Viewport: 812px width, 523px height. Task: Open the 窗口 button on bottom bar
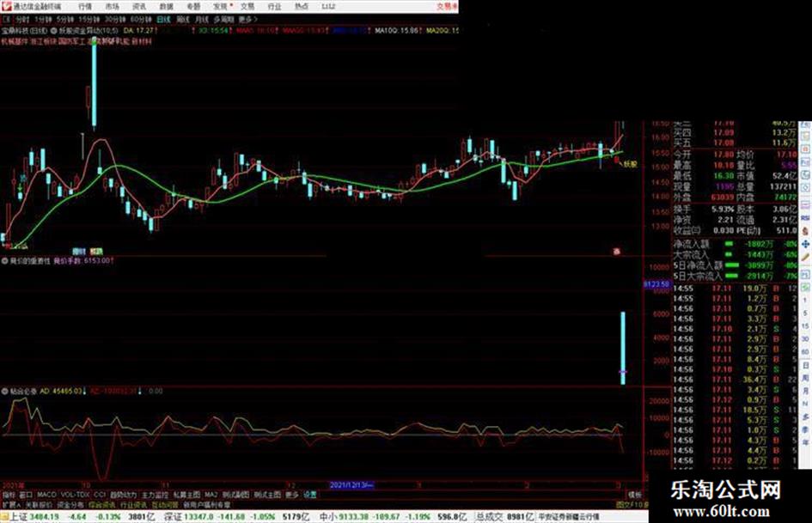coord(26,495)
